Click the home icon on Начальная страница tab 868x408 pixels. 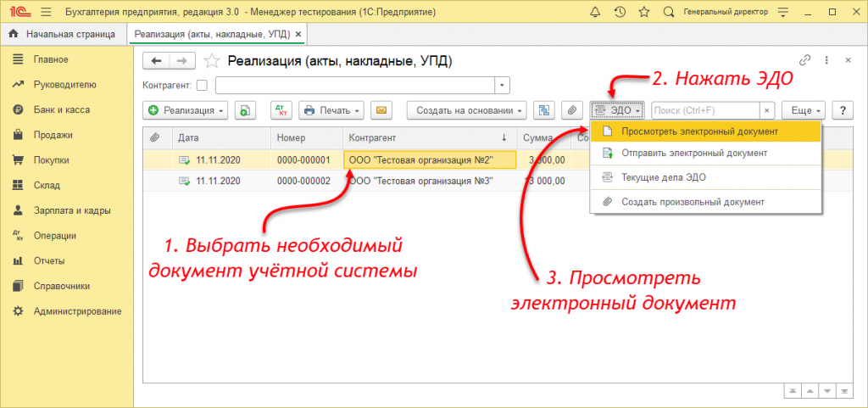(x=14, y=34)
